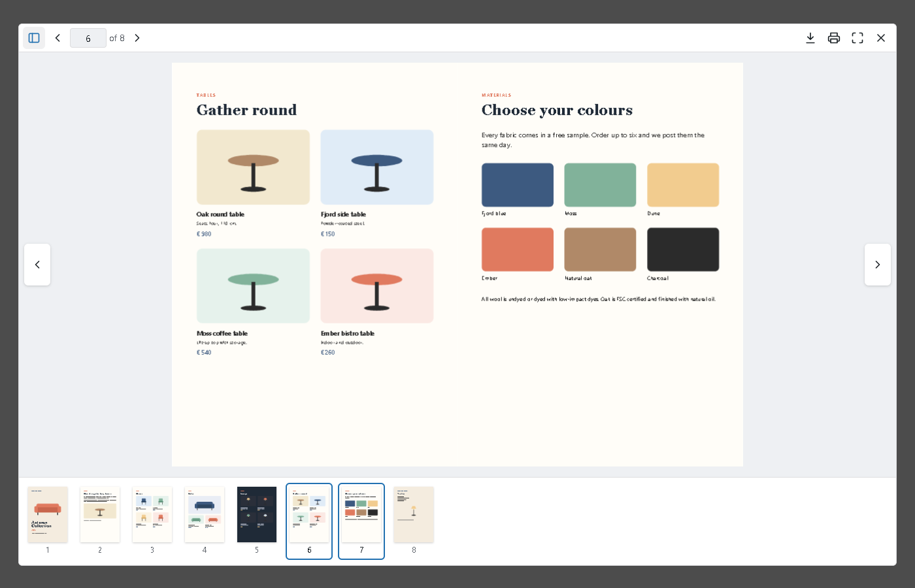Click the Oak round table image
The height and width of the screenshot is (588, 915).
coord(253,167)
